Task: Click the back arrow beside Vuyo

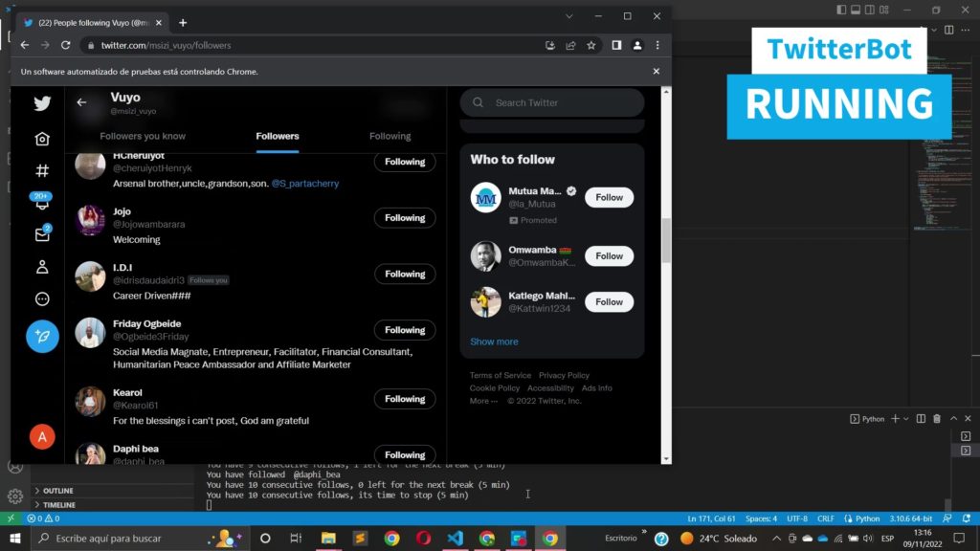Action: click(81, 102)
